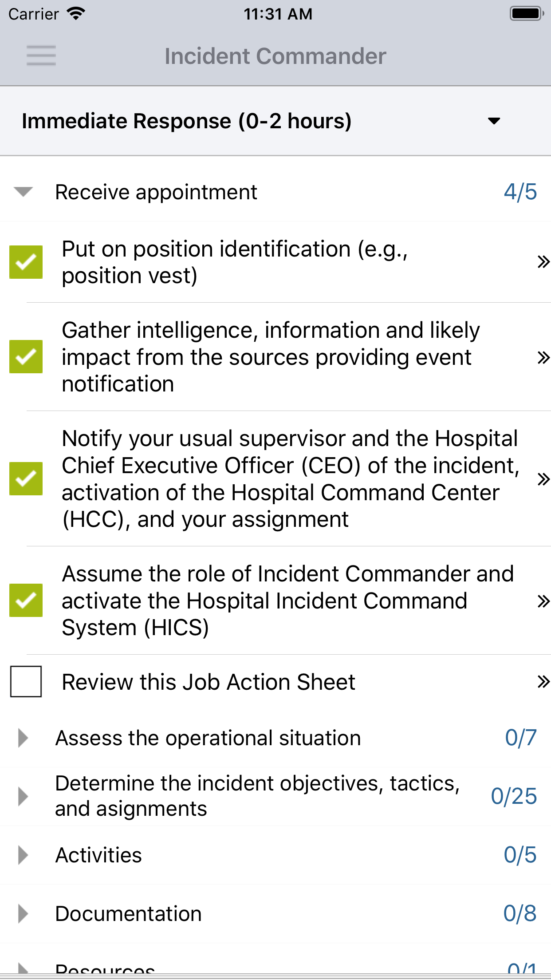
Task: Uncheck Put on position identification checkbox
Action: tap(26, 262)
